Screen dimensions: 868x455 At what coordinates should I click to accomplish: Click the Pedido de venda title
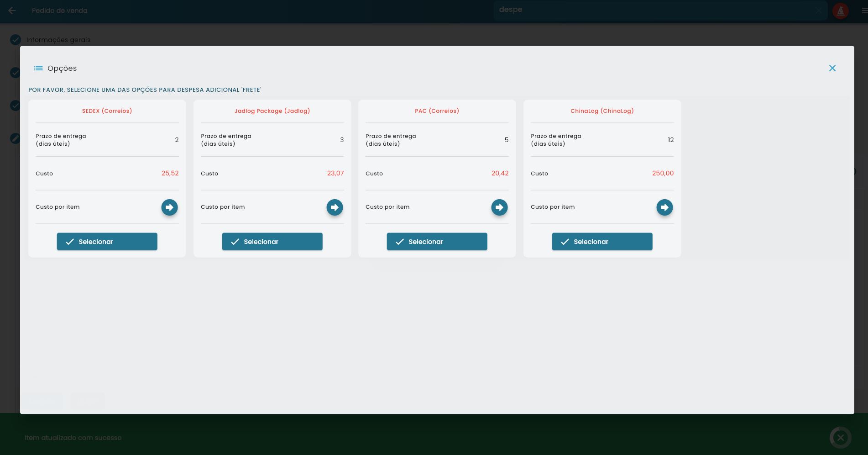pyautogui.click(x=60, y=11)
